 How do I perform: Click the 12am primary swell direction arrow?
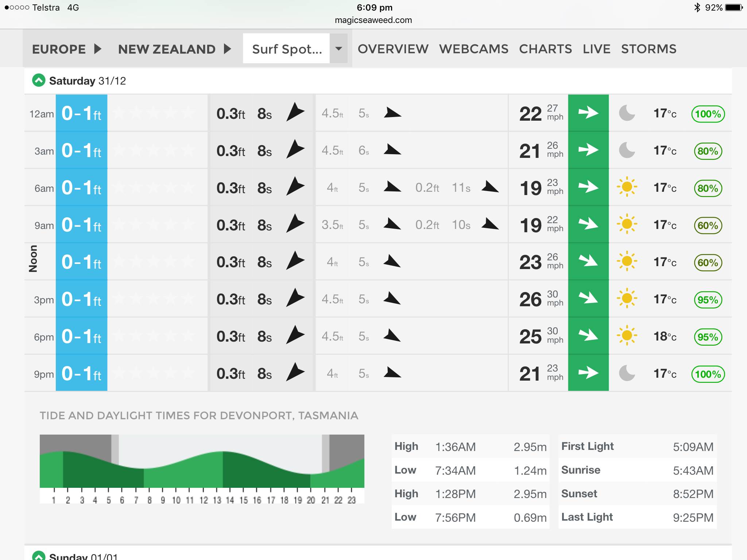(x=295, y=113)
